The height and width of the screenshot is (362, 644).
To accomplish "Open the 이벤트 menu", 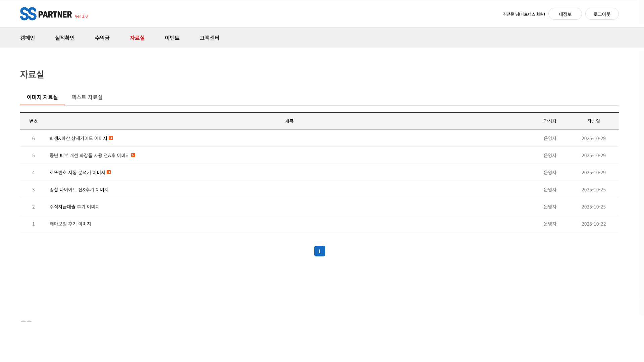I will click(172, 38).
